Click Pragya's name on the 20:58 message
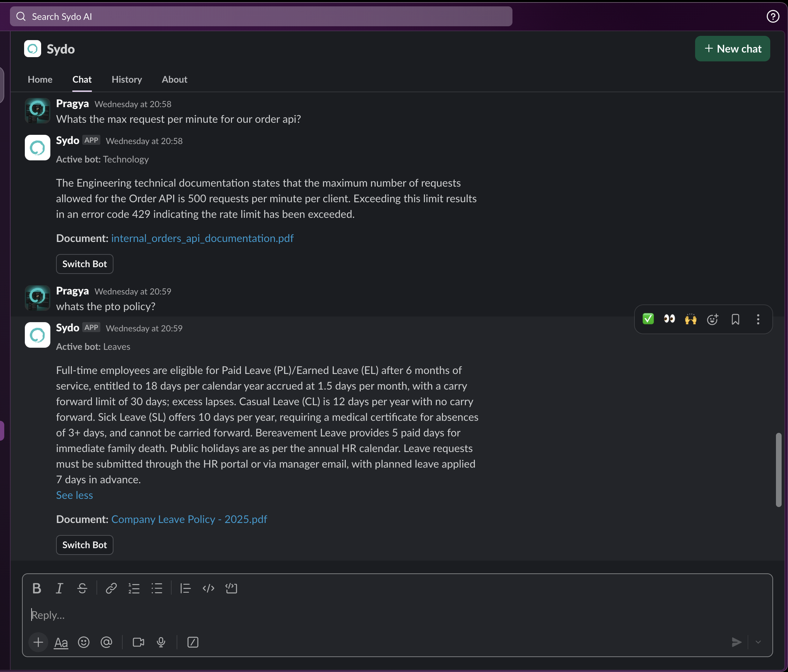The image size is (788, 672). click(72, 104)
